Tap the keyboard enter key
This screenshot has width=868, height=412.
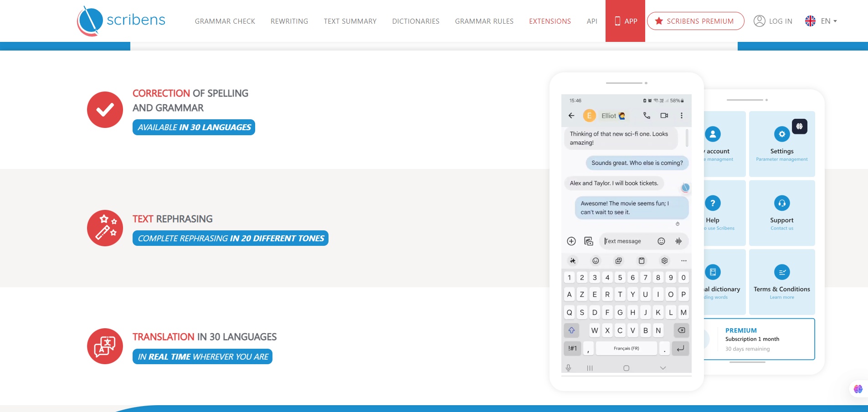[x=680, y=349]
